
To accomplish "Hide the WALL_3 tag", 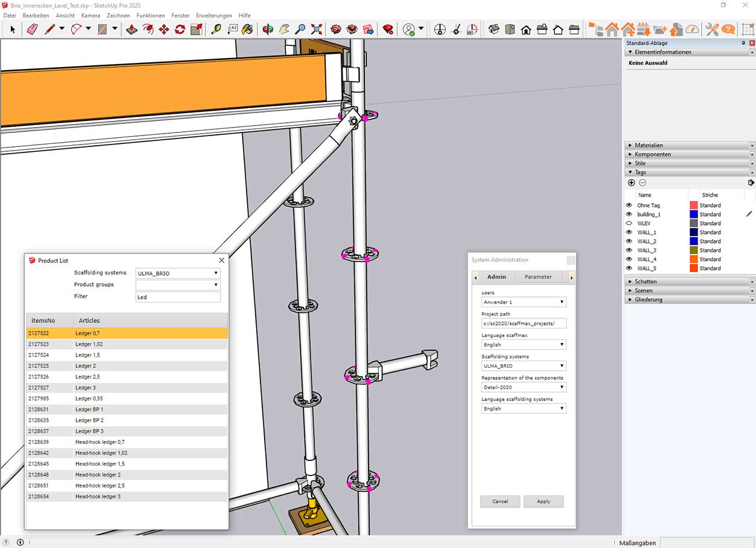I will pos(629,250).
